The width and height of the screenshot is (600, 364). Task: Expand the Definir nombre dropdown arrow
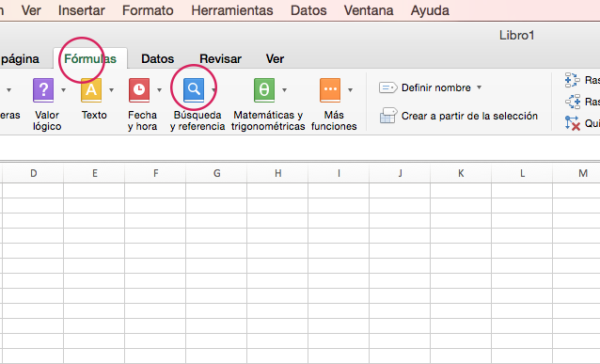coord(479,87)
